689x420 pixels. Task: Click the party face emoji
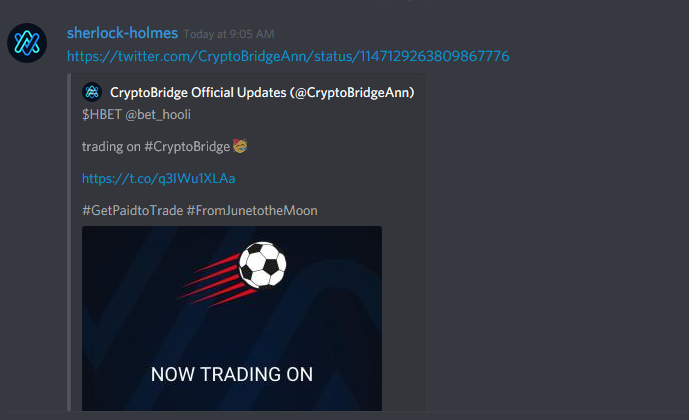240,146
